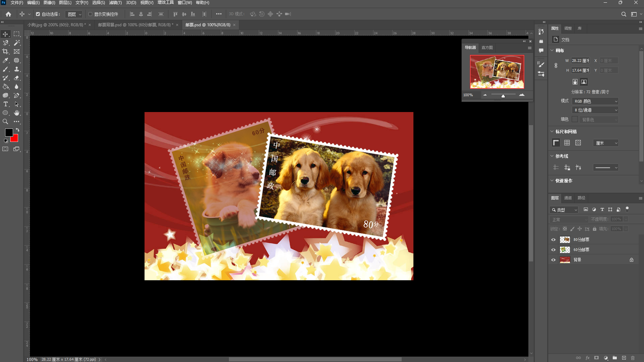644x362 pixels.
Task: Open the 图像(I) menu
Action: click(x=49, y=3)
